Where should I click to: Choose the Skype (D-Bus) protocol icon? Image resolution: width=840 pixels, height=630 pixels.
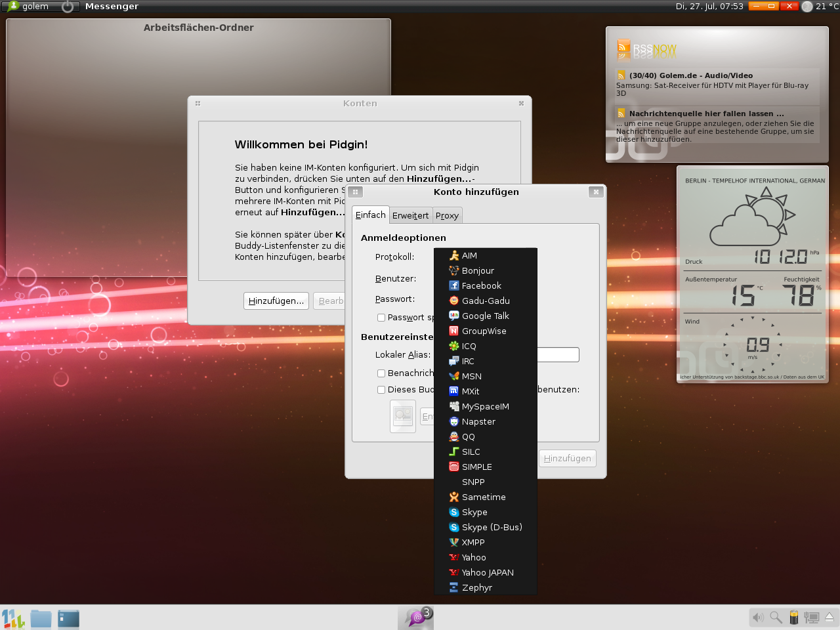453,527
